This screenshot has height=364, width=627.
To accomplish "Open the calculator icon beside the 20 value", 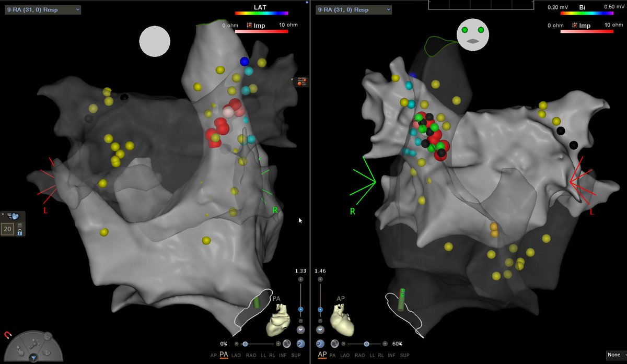I will 20,225.
